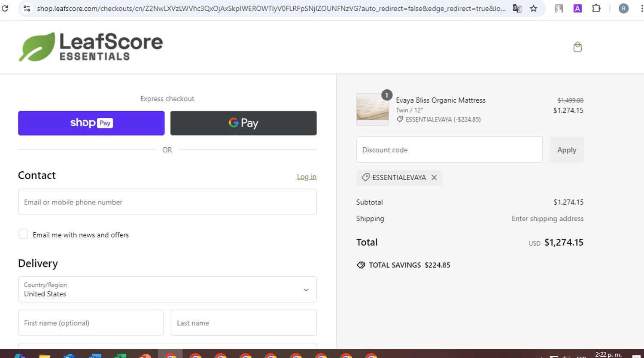Image resolution: width=644 pixels, height=358 pixels.
Task: Select the struck-through $1,499.00 price
Action: coord(570,100)
